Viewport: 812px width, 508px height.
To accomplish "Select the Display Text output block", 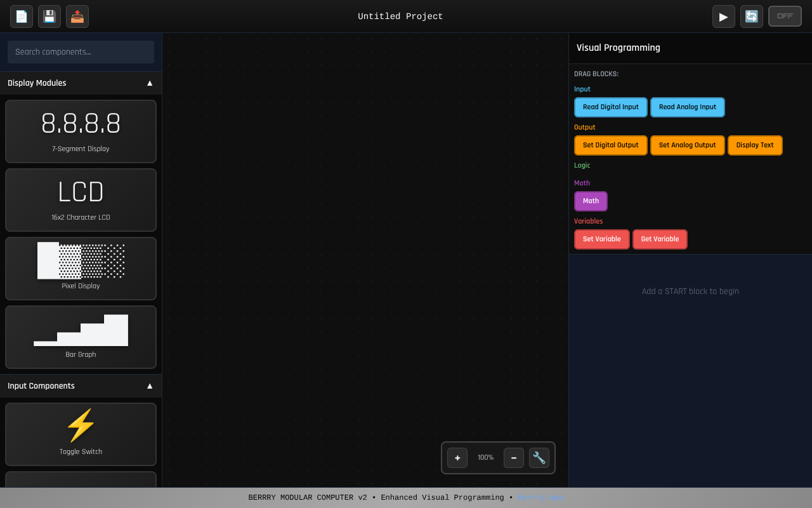I will click(755, 145).
